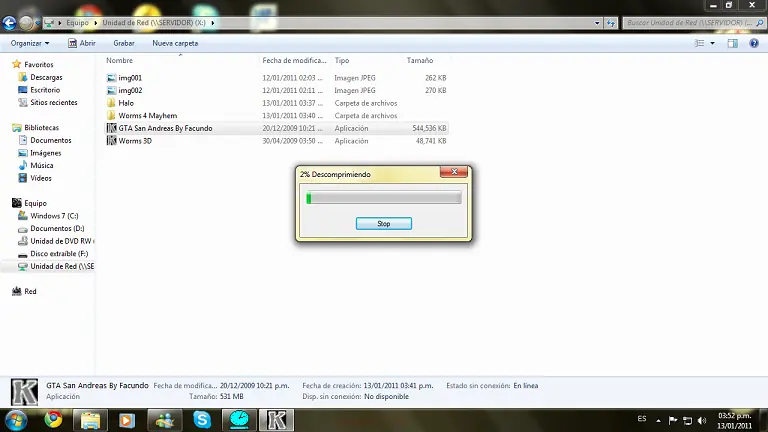Click the decompression progress bar
Screen dimensions: 768x432
[x=384, y=198]
